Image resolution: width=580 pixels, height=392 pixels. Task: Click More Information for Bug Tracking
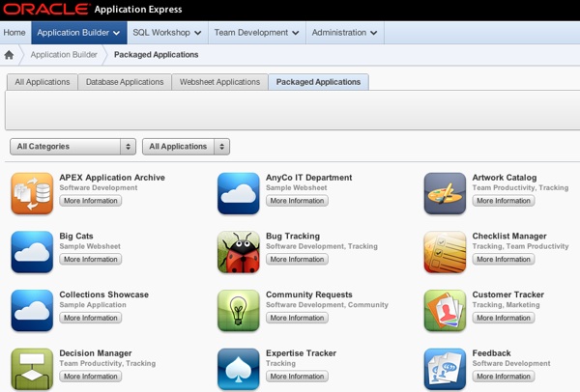coord(297,260)
